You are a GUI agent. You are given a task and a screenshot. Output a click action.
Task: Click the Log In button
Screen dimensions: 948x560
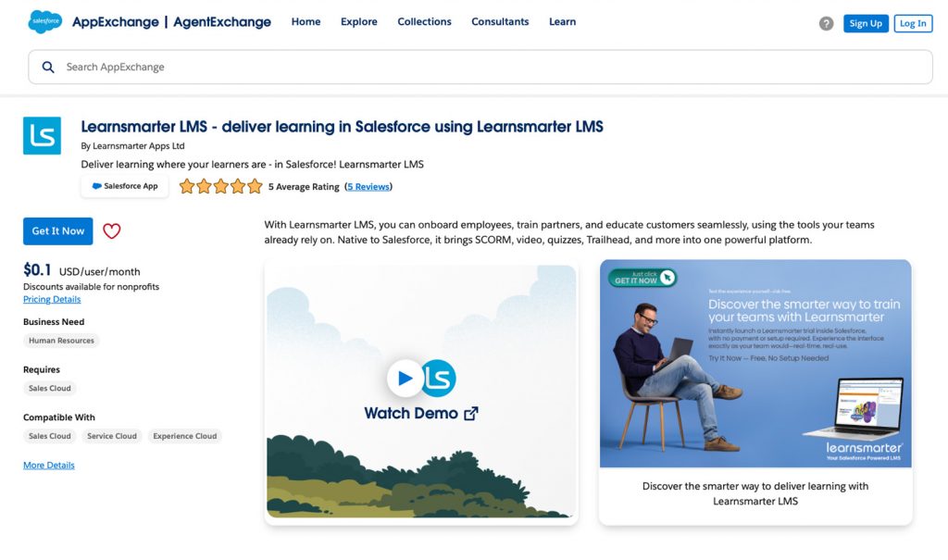[x=913, y=23]
